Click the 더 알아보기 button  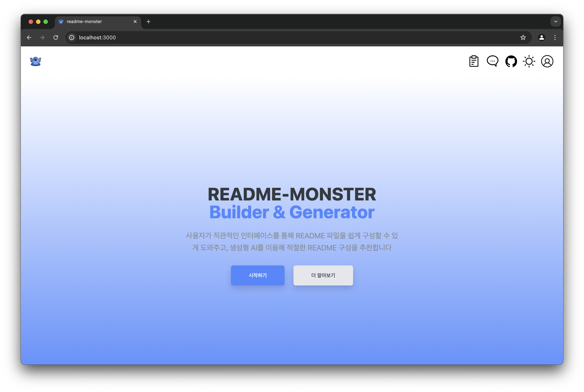pyautogui.click(x=323, y=275)
